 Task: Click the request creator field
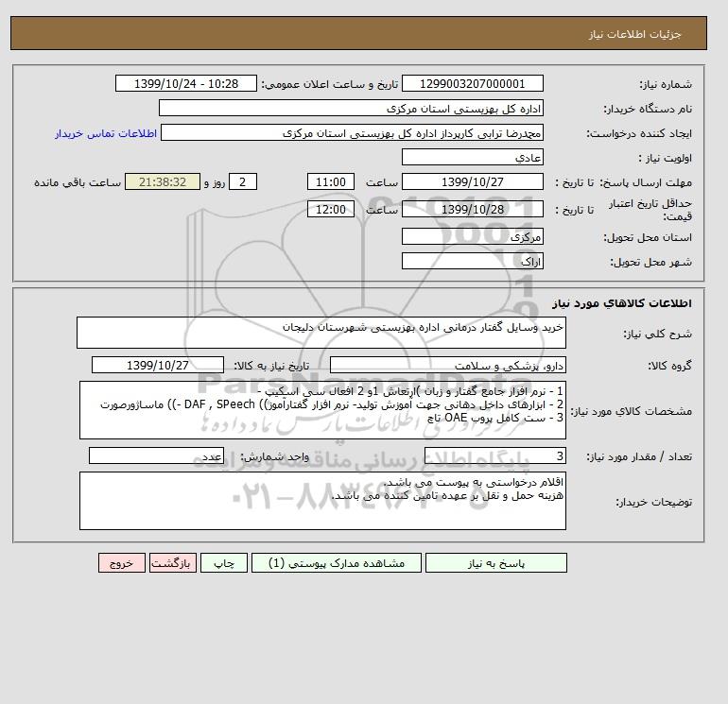point(352,133)
